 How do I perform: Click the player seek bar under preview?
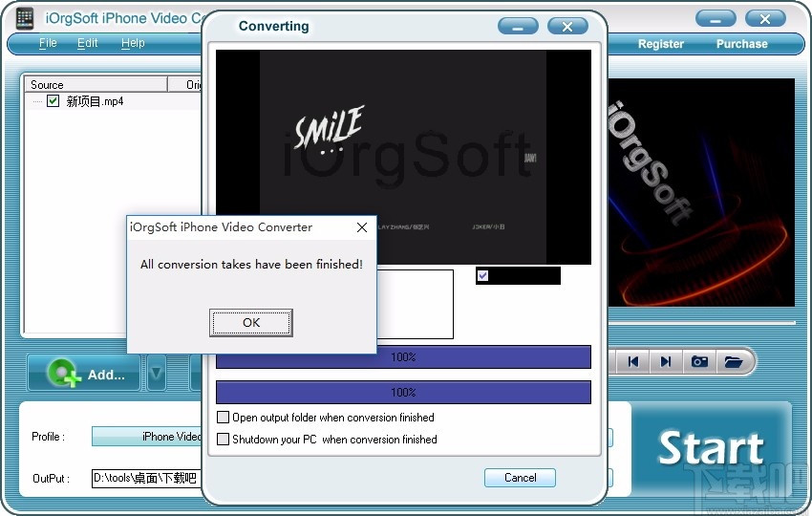(x=702, y=323)
